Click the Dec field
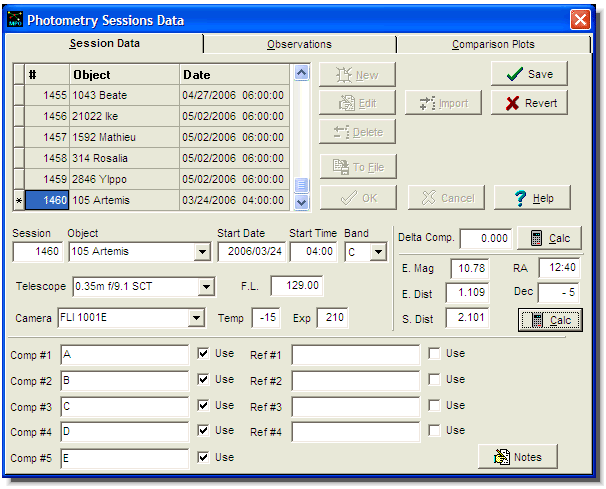 pyautogui.click(x=559, y=293)
